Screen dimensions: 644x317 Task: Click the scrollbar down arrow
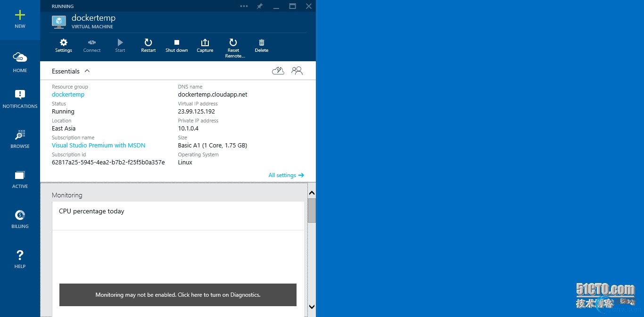click(x=312, y=307)
